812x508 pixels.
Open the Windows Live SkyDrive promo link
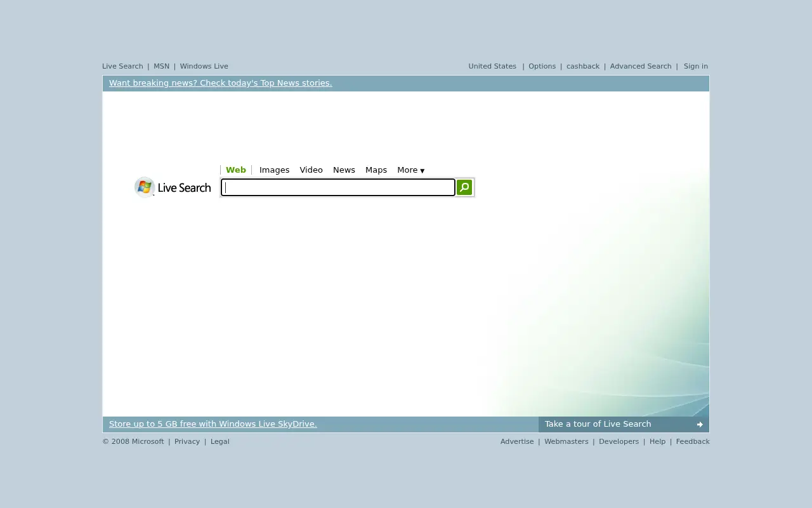click(213, 424)
